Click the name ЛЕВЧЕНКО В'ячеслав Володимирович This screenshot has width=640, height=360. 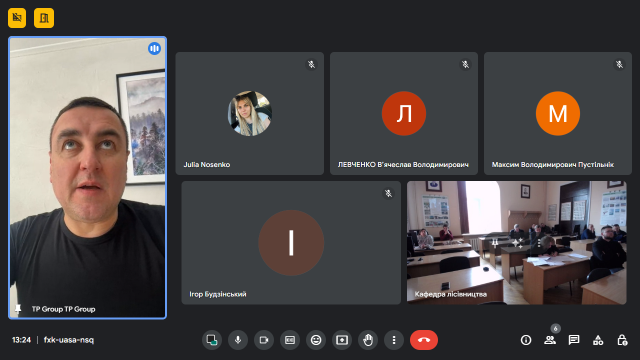[x=403, y=164]
